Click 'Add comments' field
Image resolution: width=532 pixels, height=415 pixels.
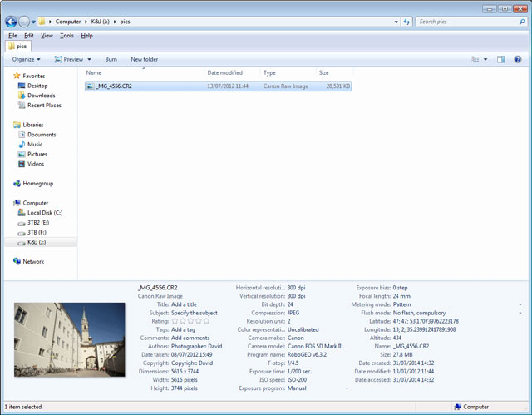click(x=190, y=338)
